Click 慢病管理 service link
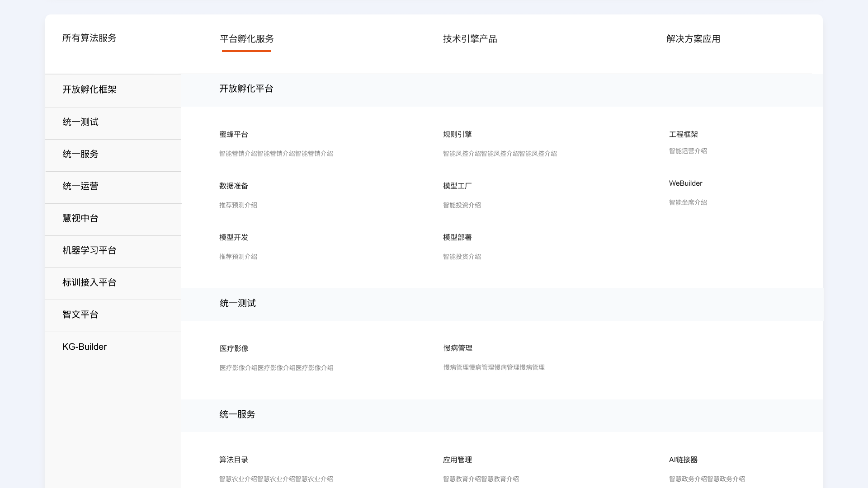This screenshot has height=488, width=868. 458,348
